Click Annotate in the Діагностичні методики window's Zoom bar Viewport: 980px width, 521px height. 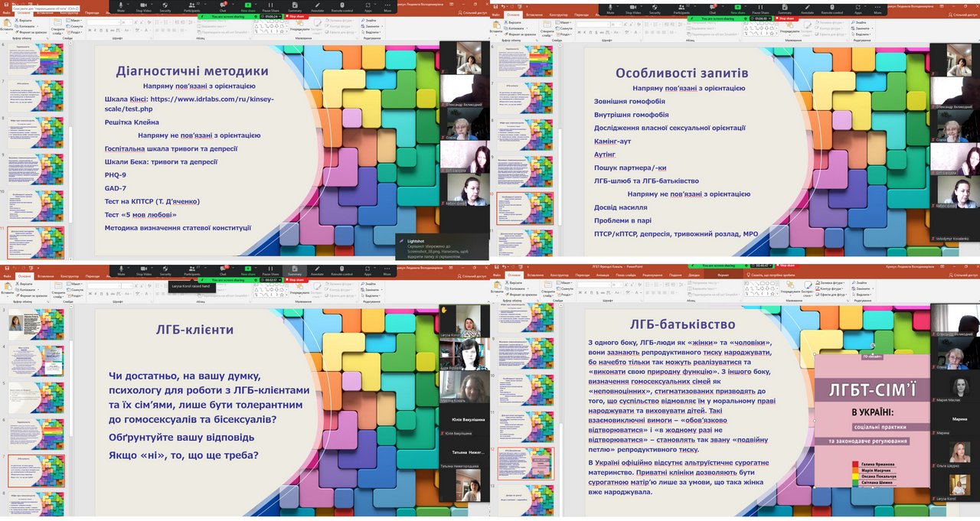point(317,8)
